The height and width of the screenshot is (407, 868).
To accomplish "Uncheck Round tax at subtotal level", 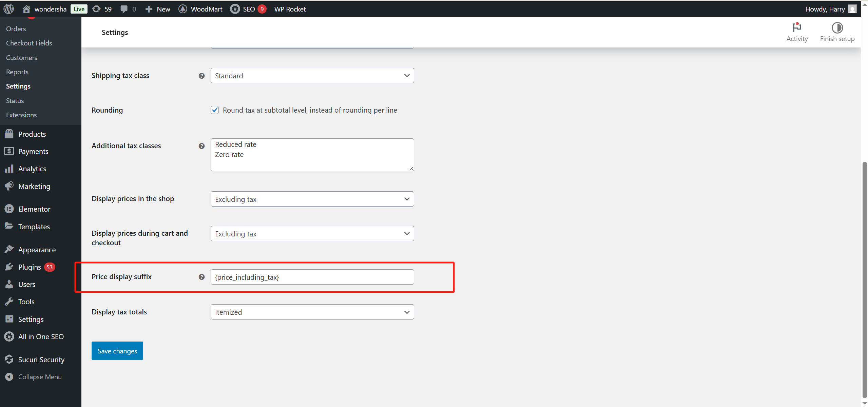I will [215, 110].
